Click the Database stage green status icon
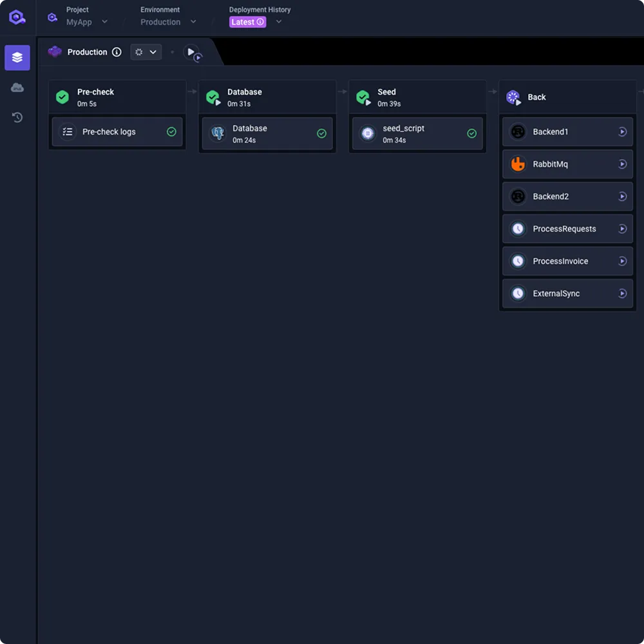The width and height of the screenshot is (644, 644). tap(213, 97)
